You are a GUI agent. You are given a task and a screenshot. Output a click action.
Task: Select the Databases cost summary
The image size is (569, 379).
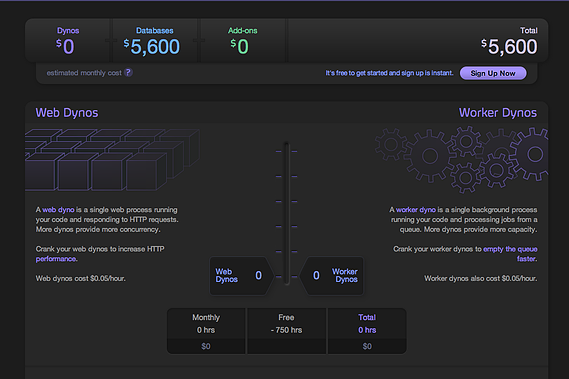155,41
